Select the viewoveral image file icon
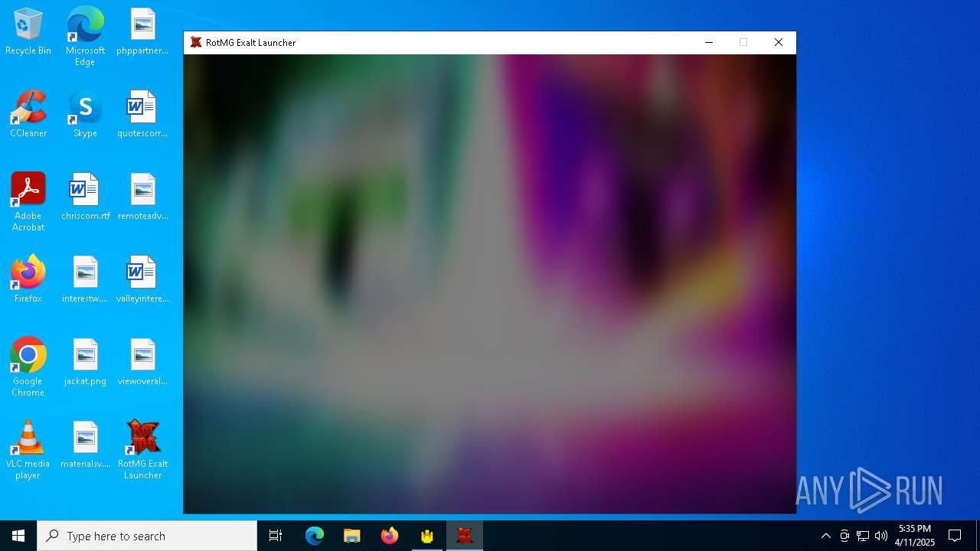 (142, 363)
